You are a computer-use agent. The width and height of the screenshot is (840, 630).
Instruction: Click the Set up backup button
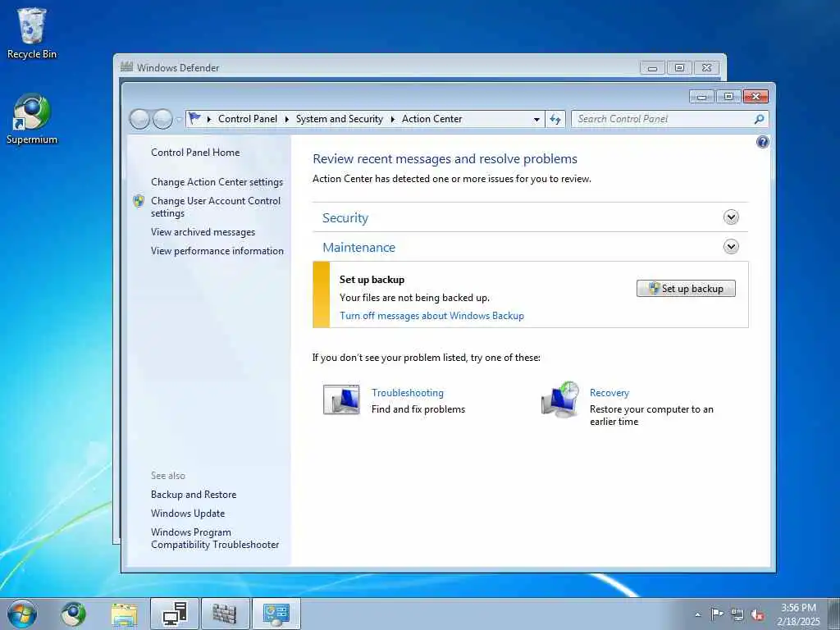click(x=686, y=288)
